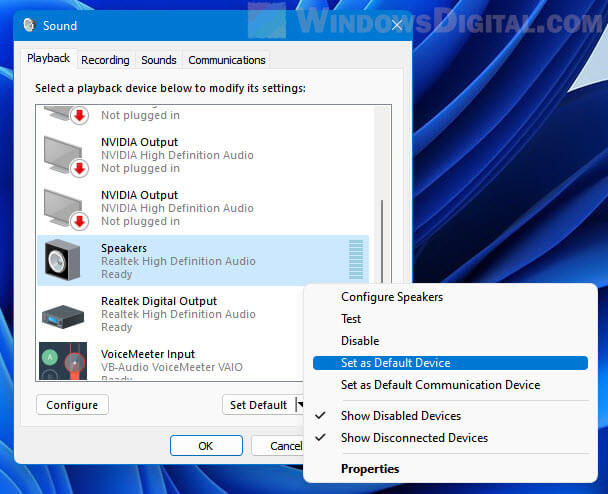
Task: Open the Communications tab
Action: (x=227, y=60)
